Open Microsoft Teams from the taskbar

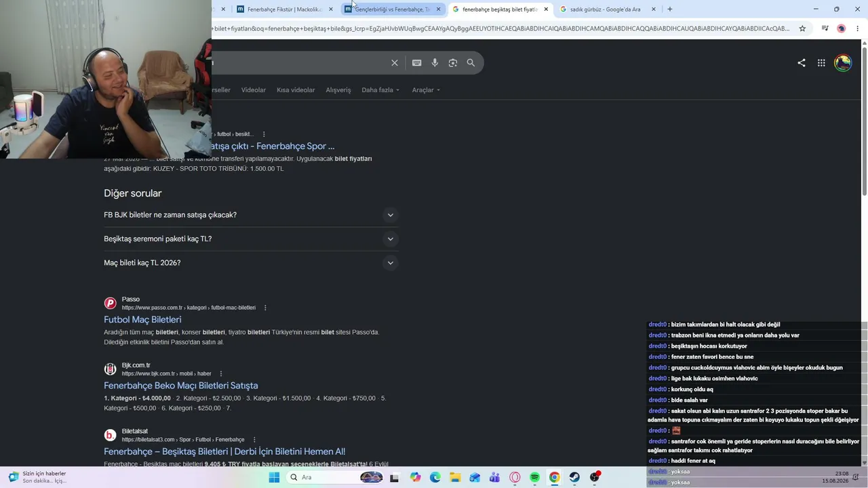pos(495,477)
